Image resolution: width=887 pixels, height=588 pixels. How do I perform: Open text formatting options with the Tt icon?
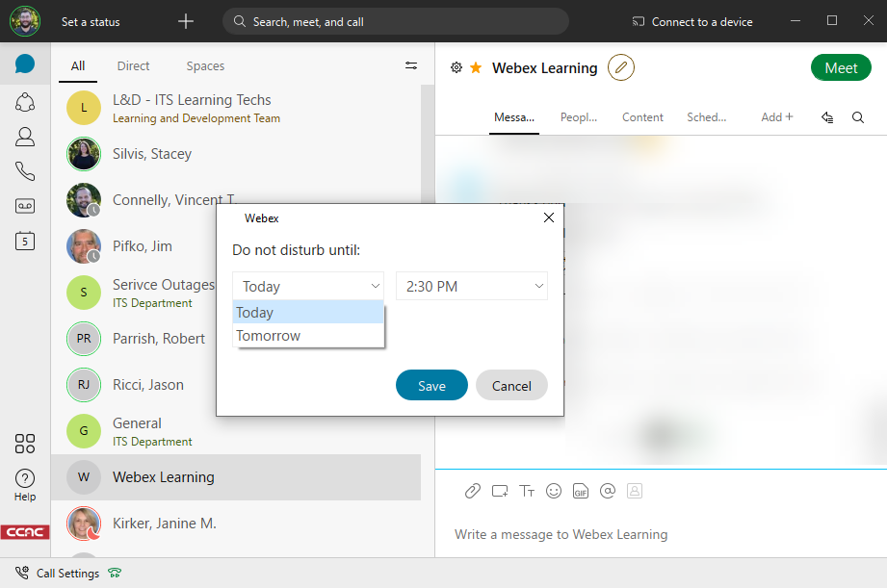coord(526,491)
